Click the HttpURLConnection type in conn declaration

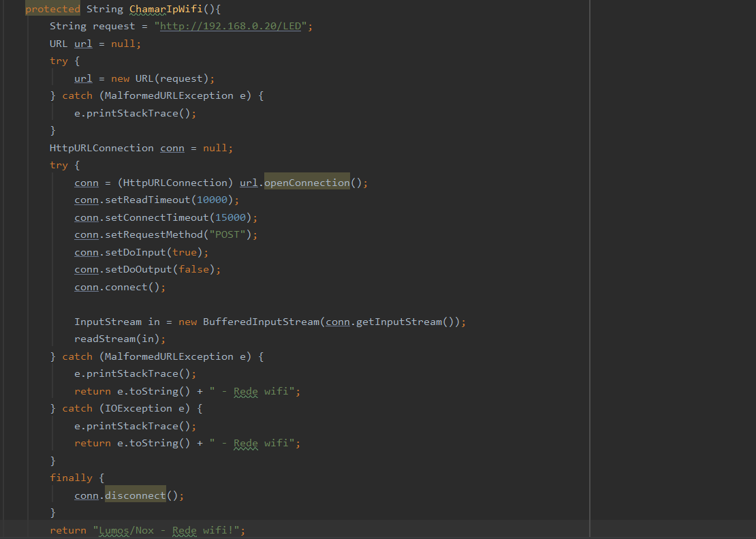pyautogui.click(x=101, y=148)
